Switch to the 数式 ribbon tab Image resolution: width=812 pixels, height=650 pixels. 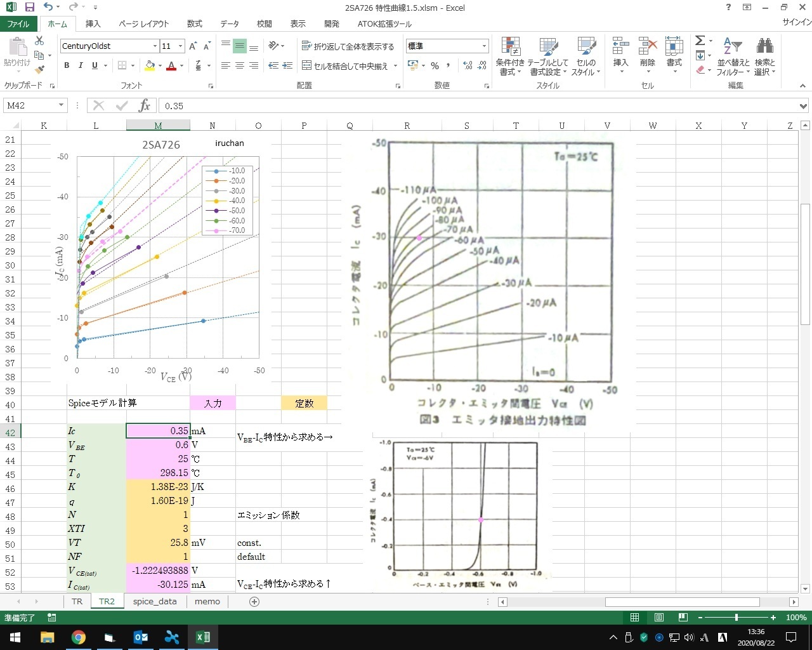[194, 23]
